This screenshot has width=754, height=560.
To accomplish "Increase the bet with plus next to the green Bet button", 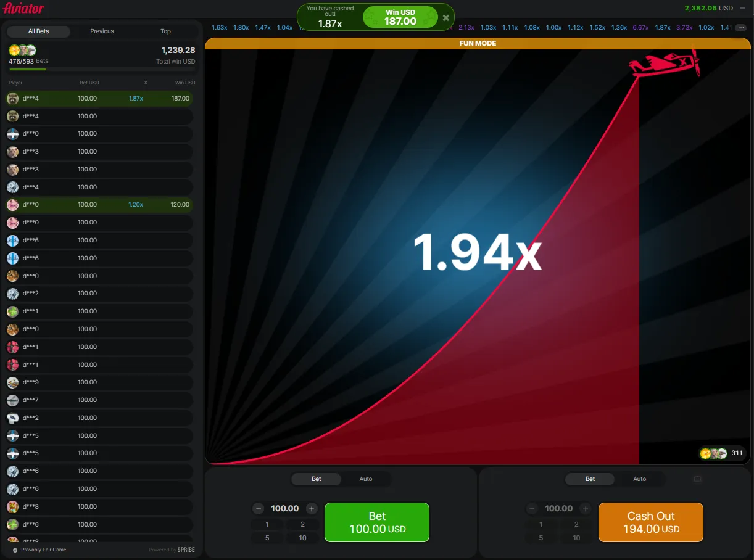I will 312,509.
